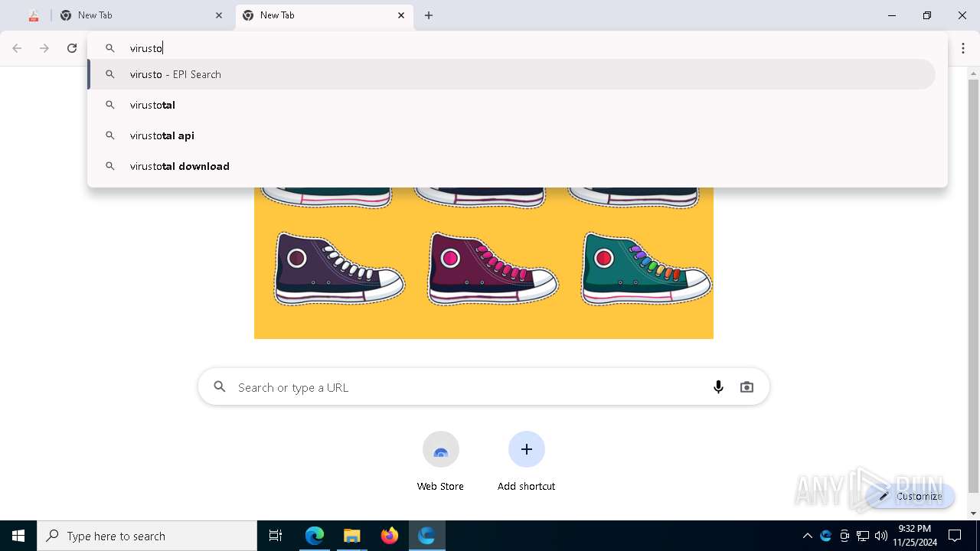
Task: Select 'virusto - EPI Search' suggestion
Action: [x=511, y=74]
